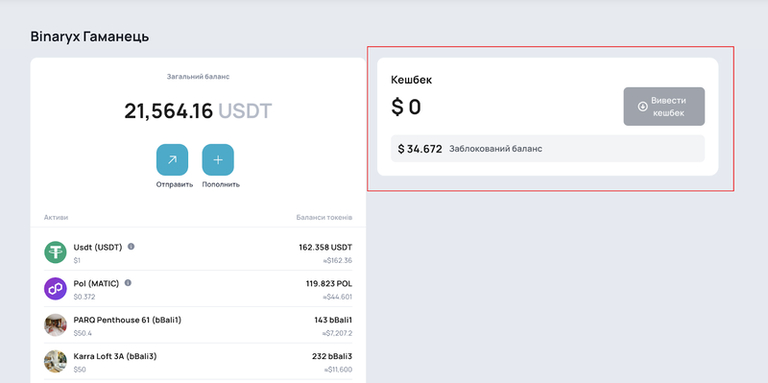The height and width of the screenshot is (383, 768).
Task: Click the 143 bBali1 token balance
Action: tap(333, 320)
